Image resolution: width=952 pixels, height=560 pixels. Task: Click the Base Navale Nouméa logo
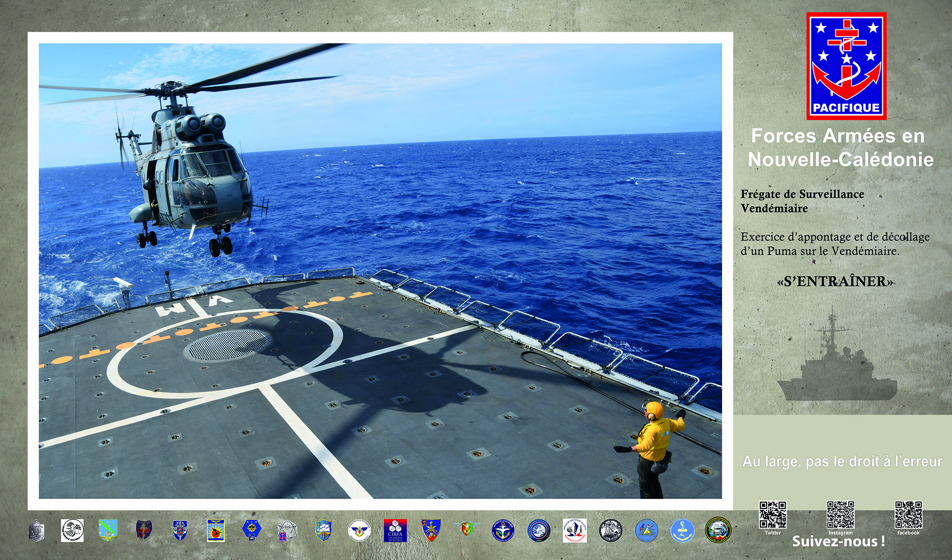click(72, 530)
